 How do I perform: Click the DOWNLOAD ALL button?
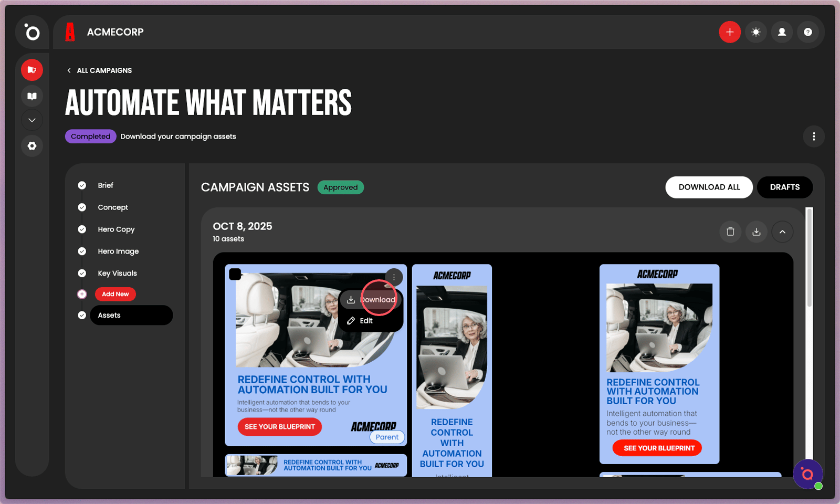pyautogui.click(x=709, y=187)
